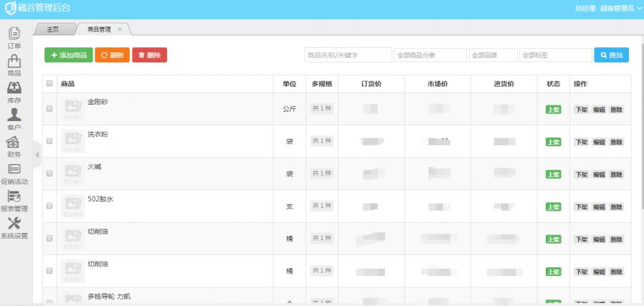
Task: Check the box for 金刚砂 row
Action: tap(49, 109)
